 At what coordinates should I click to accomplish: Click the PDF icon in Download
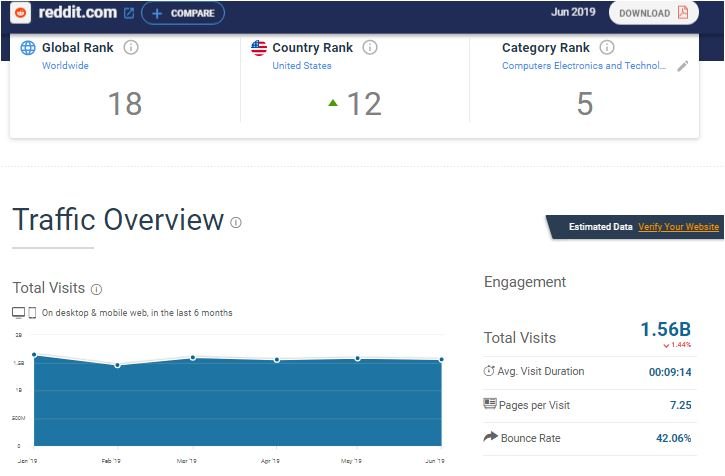point(683,12)
